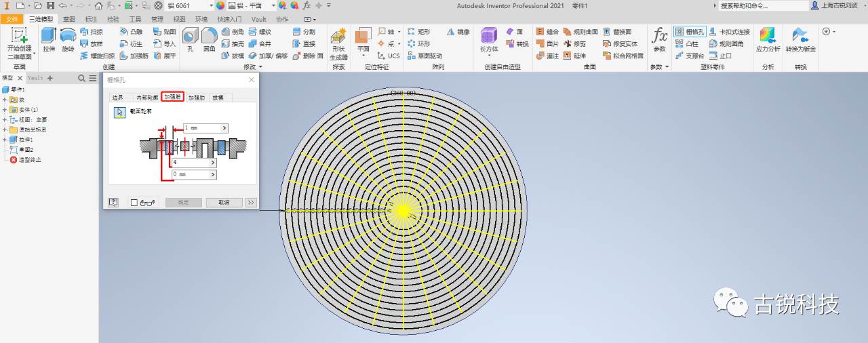Viewport: 868px width, 343px height.
Task: Toggle the preview checkbox in 栅格孔 dialog
Action: pos(134,203)
